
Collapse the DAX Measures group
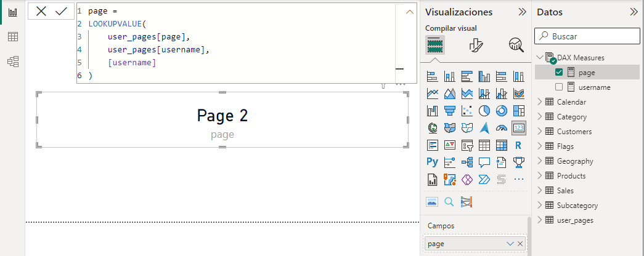click(x=540, y=57)
